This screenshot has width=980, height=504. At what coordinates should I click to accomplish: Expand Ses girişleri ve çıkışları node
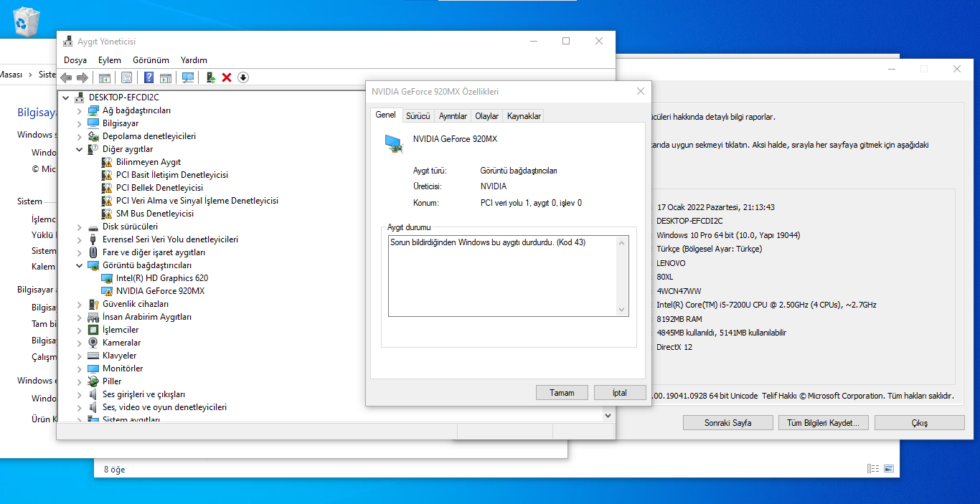tap(79, 394)
